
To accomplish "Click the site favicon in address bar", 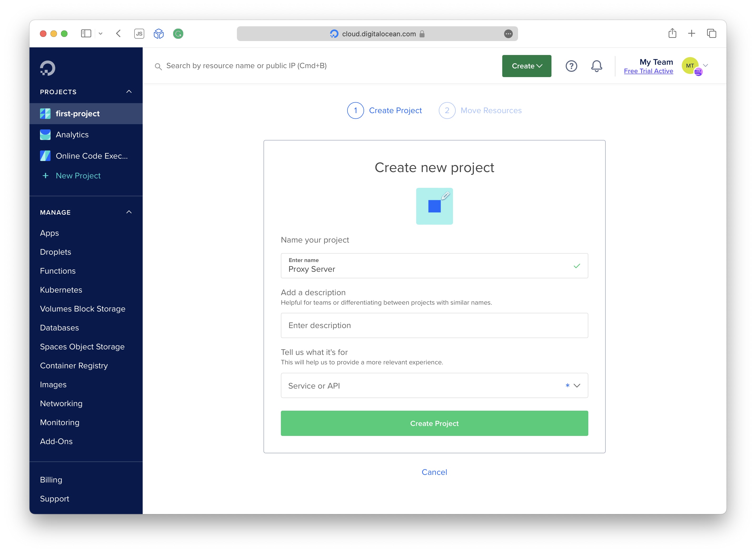I will tap(334, 34).
